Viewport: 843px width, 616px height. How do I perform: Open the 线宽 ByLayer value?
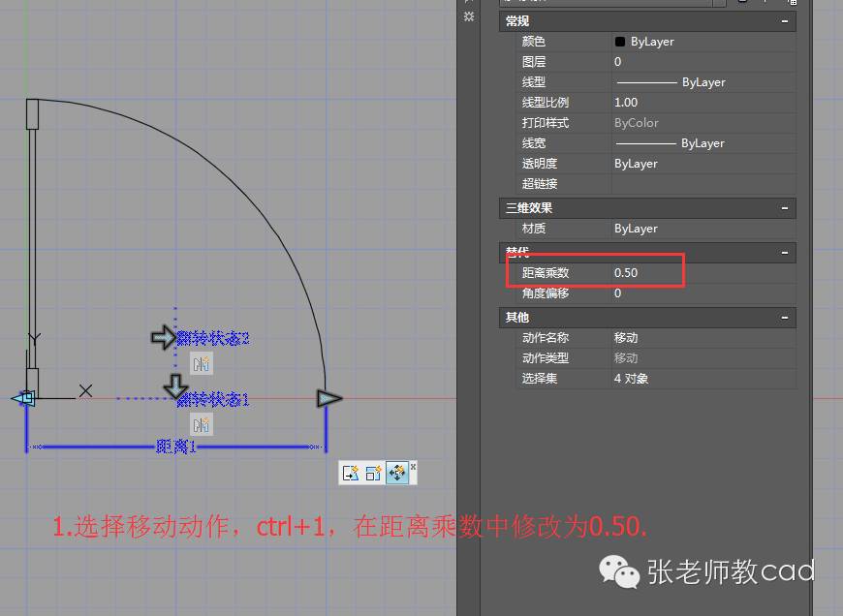coord(703,143)
